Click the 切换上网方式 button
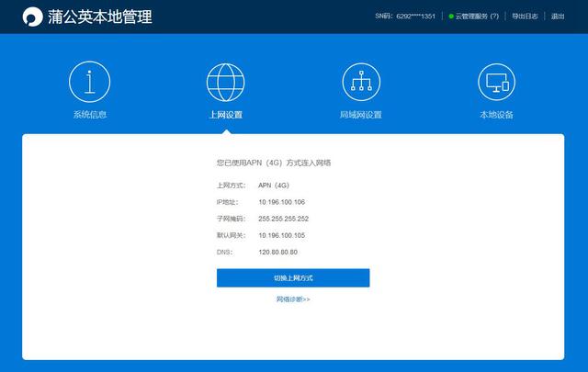The width and height of the screenshot is (588, 372). [x=293, y=278]
